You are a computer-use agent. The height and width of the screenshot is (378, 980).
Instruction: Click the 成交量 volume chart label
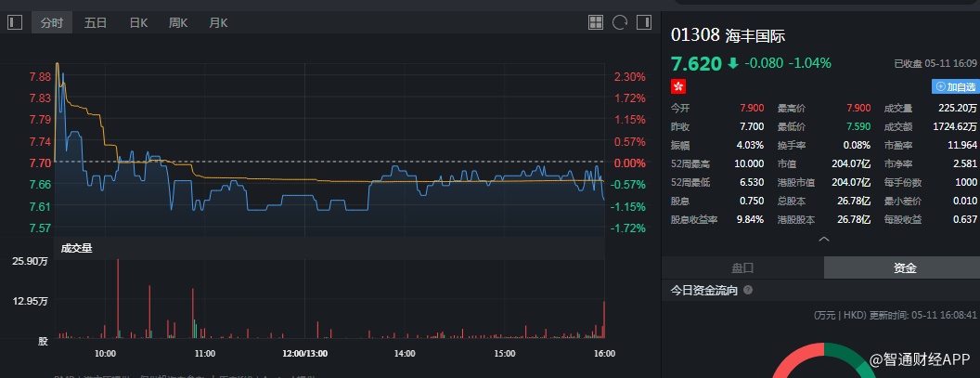77,248
